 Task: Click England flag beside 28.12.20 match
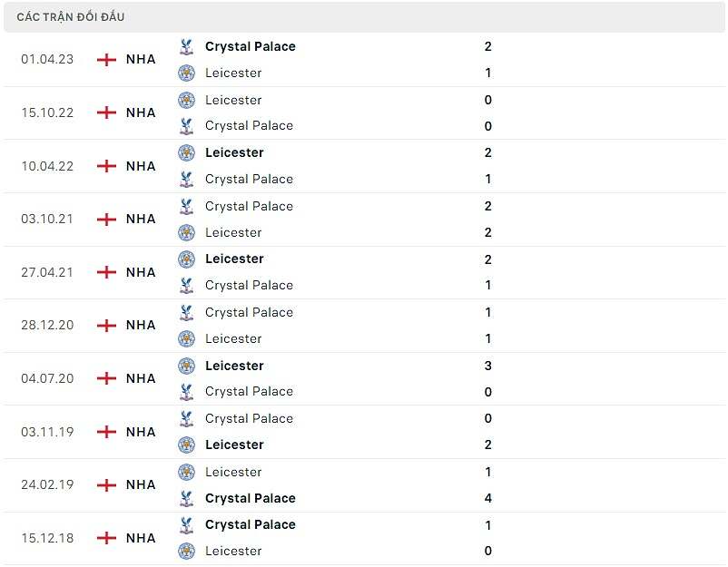(106, 325)
